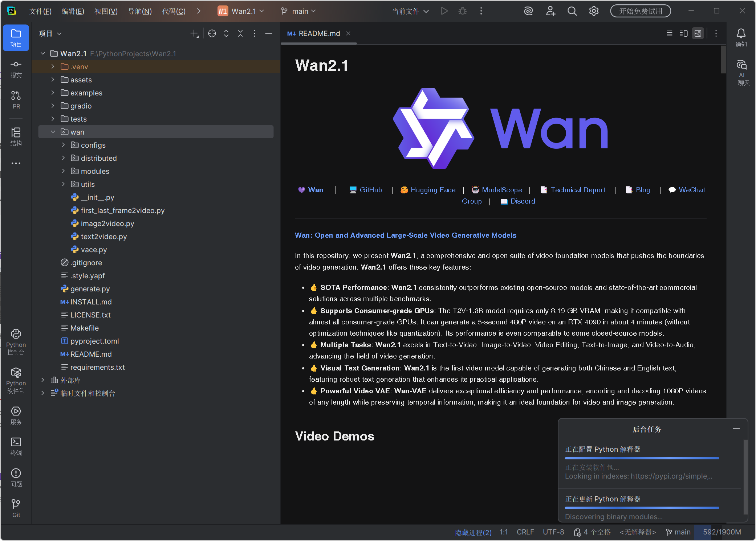Expand the gradio folder
The image size is (756, 541).
(53, 106)
